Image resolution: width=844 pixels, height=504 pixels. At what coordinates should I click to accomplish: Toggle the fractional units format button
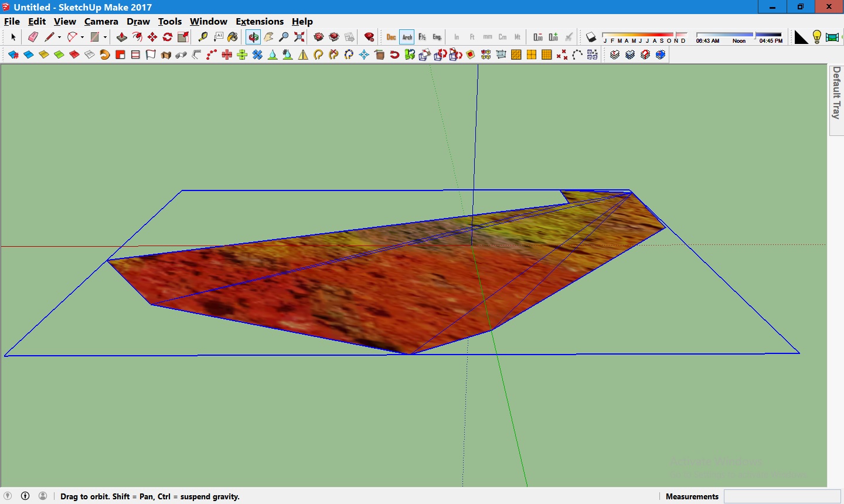[422, 37]
